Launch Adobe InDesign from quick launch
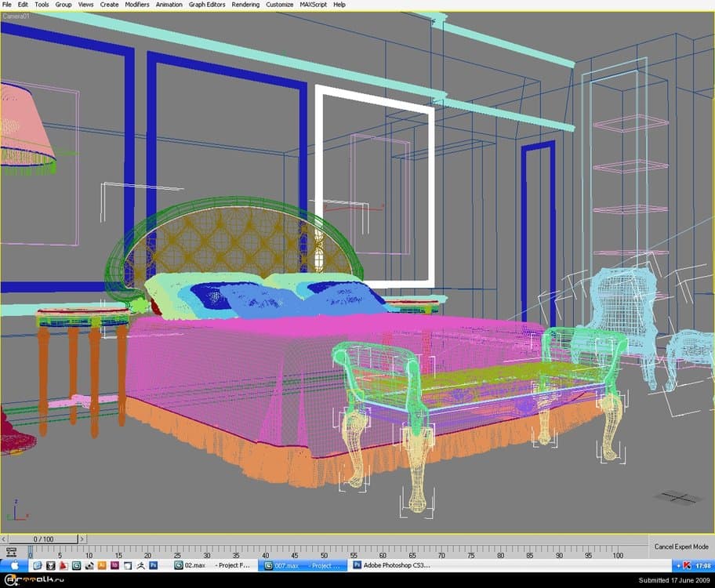Viewport: 715px width, 588px height. 114,564
